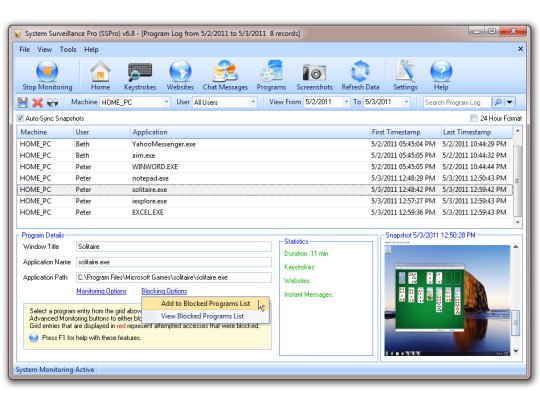Click the F1 help globe icon
Image resolution: width=540 pixels, height=405 pixels.
pyautogui.click(x=34, y=338)
